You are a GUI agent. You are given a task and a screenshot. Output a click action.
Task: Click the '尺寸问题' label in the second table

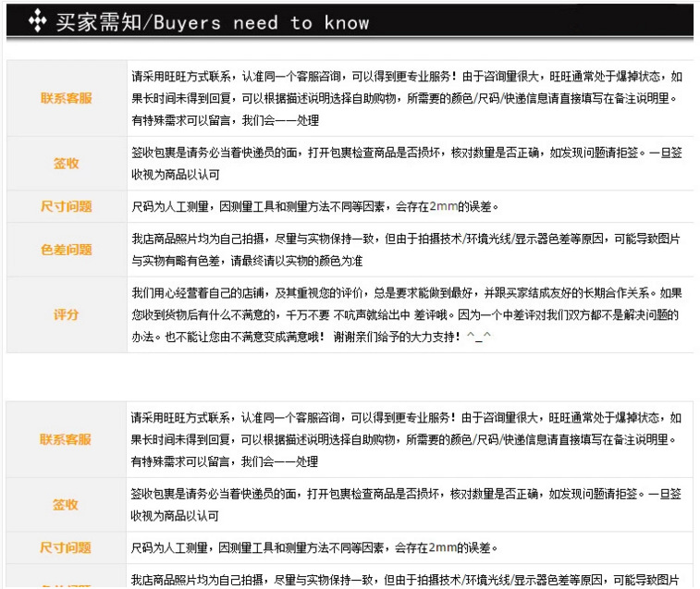(66, 547)
